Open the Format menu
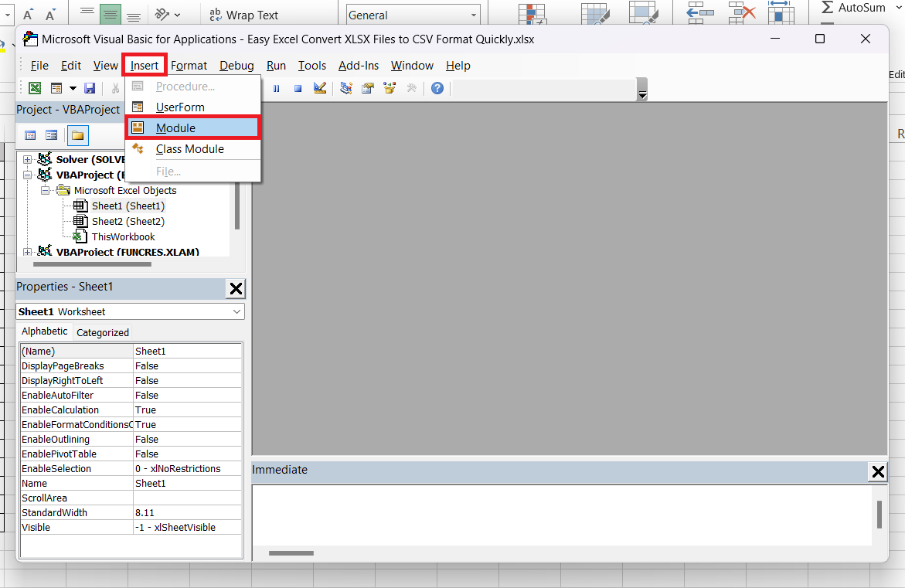This screenshot has height=588, width=905. (189, 66)
